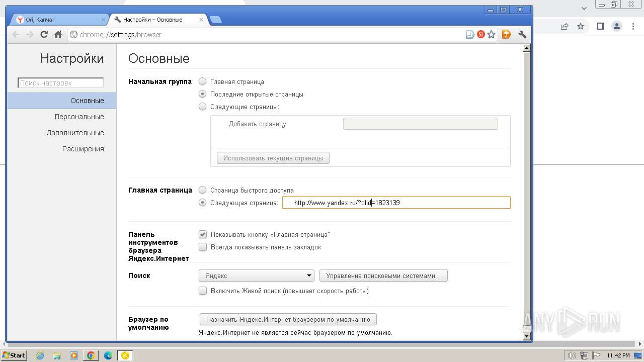Switch to 'Основные' settings section
This screenshot has width=644, height=362.
click(x=61, y=101)
